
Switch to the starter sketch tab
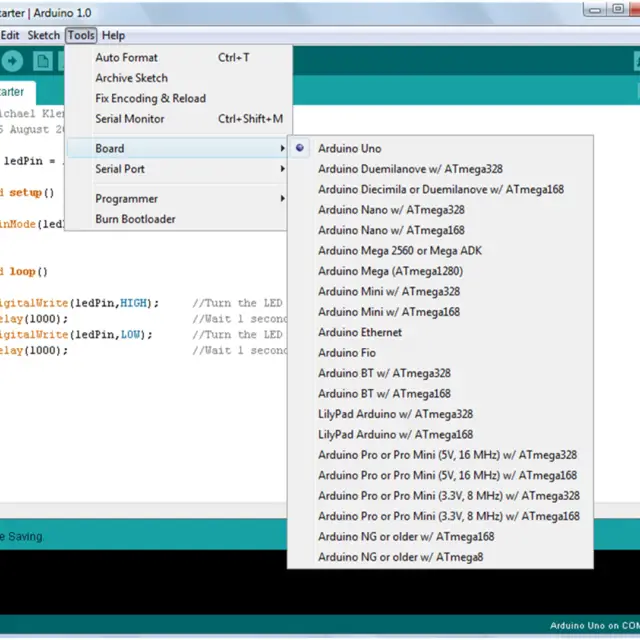(14, 92)
